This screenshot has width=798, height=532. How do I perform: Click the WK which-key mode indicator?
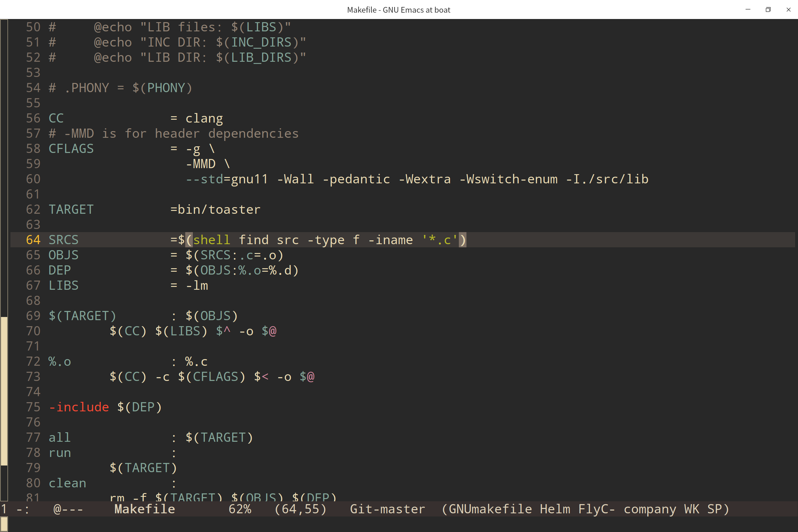[692, 509]
